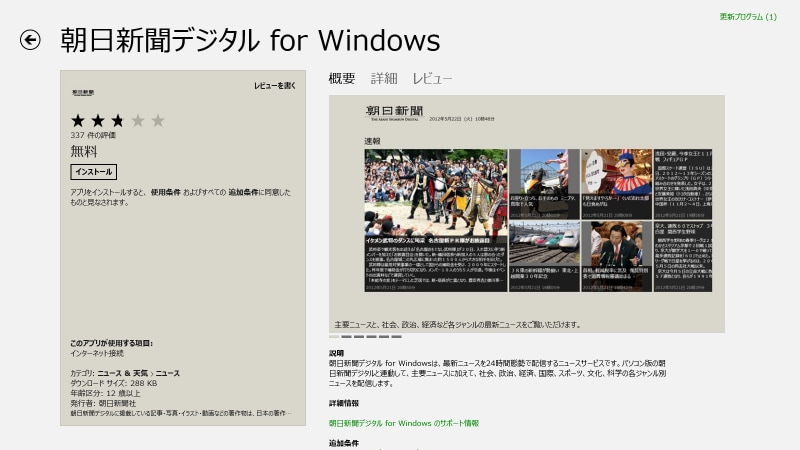
Task: Open 朝日新聞デジタル for Windows support link
Action: [404, 423]
